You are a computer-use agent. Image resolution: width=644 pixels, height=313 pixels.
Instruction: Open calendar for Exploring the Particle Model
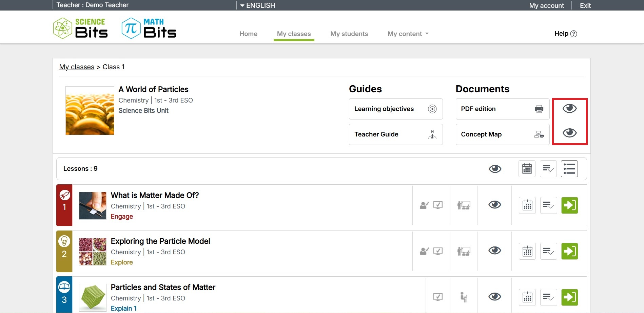tap(527, 251)
